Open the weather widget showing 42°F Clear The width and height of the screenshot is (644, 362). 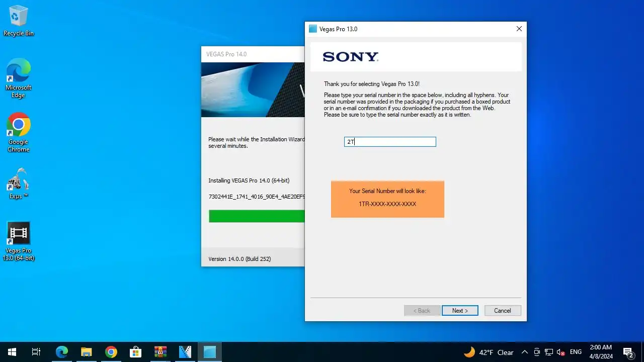pos(489,352)
